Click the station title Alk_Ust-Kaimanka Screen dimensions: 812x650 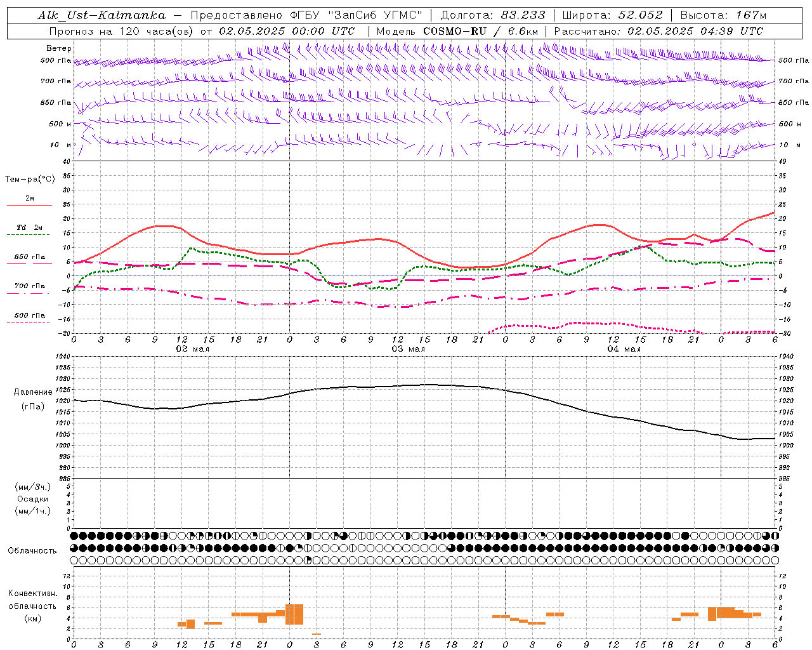pos(101,15)
